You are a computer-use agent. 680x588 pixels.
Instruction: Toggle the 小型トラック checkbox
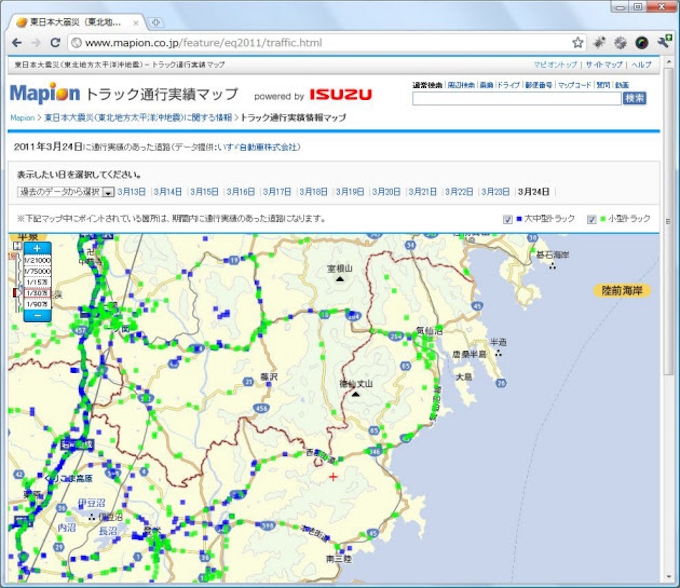click(x=592, y=219)
